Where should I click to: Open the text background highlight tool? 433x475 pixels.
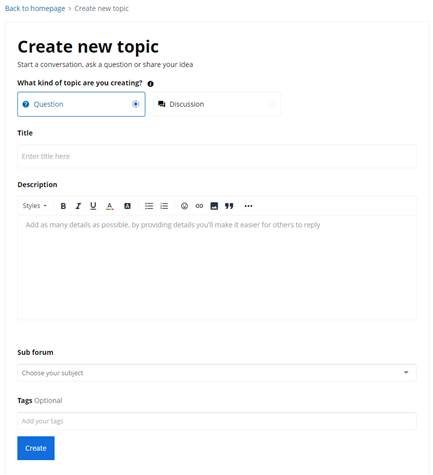[127, 206]
